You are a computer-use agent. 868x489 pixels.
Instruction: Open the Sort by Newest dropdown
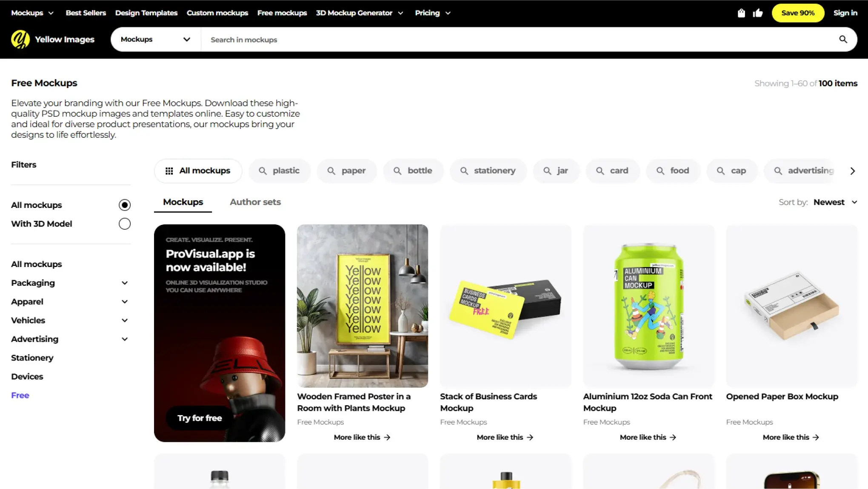(x=834, y=202)
